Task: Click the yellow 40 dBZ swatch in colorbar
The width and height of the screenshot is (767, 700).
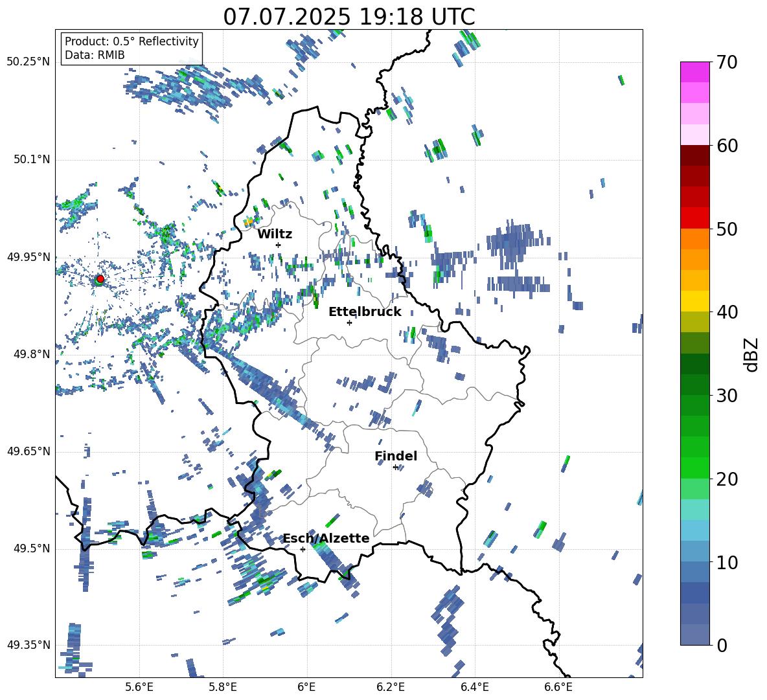Action: point(694,301)
